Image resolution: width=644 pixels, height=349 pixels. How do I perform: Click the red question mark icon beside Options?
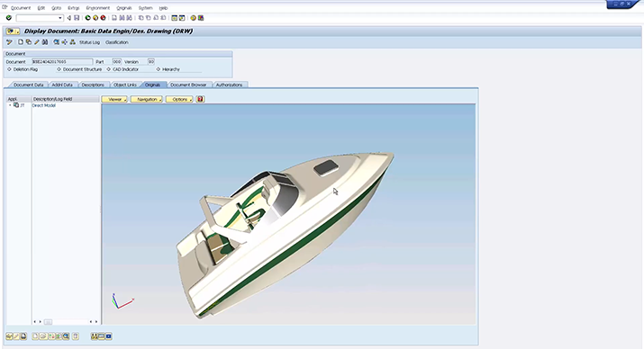point(200,99)
